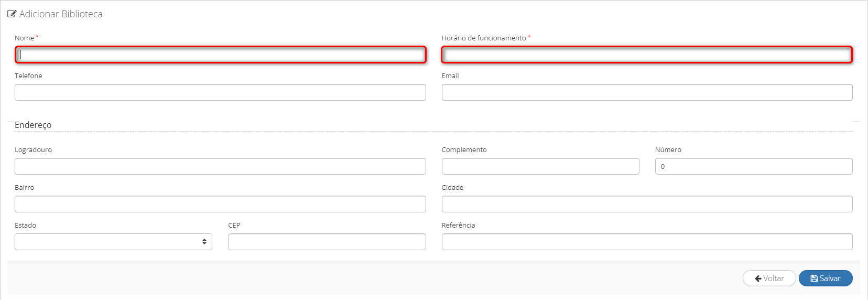Click the Adicionar Biblioteca page title
868x300 pixels.
coord(61,14)
